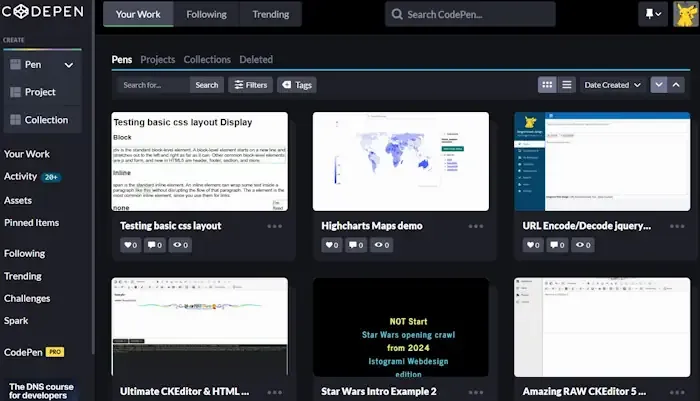This screenshot has width=700, height=401.
Task: Open the pinned items pin dropdown
Action: (653, 14)
